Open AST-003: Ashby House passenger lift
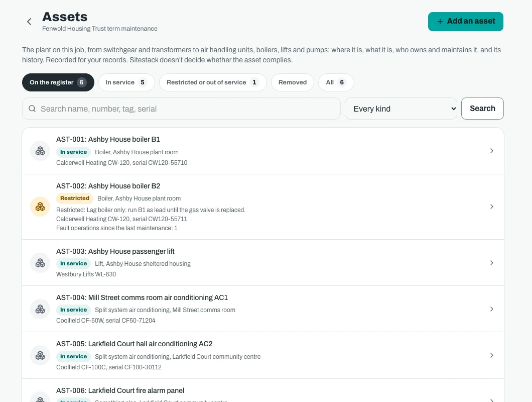Viewport: 532px width, 402px height. point(263,263)
